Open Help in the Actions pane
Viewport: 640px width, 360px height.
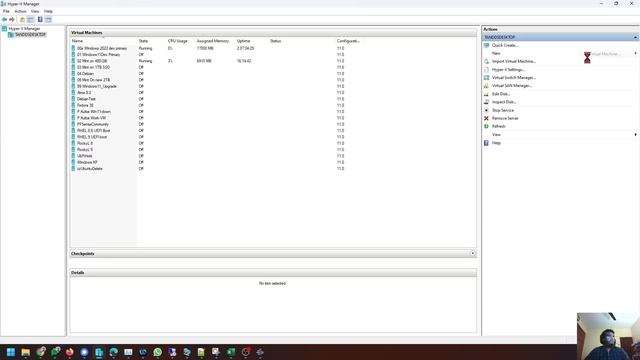click(496, 143)
